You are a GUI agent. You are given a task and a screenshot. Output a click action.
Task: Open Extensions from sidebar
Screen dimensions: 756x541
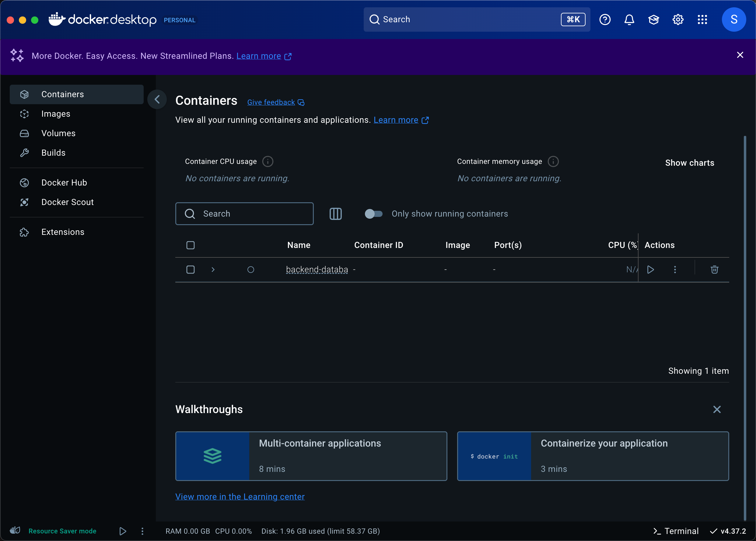[x=76, y=232]
